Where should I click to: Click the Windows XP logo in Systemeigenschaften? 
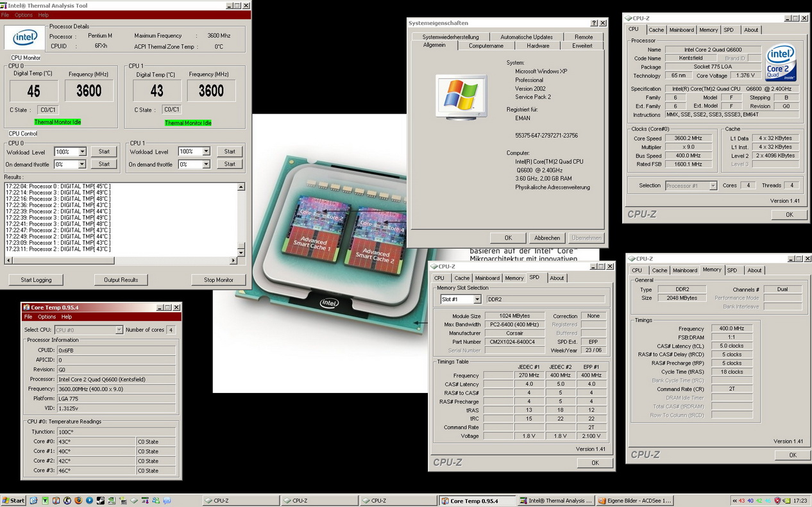pyautogui.click(x=461, y=97)
